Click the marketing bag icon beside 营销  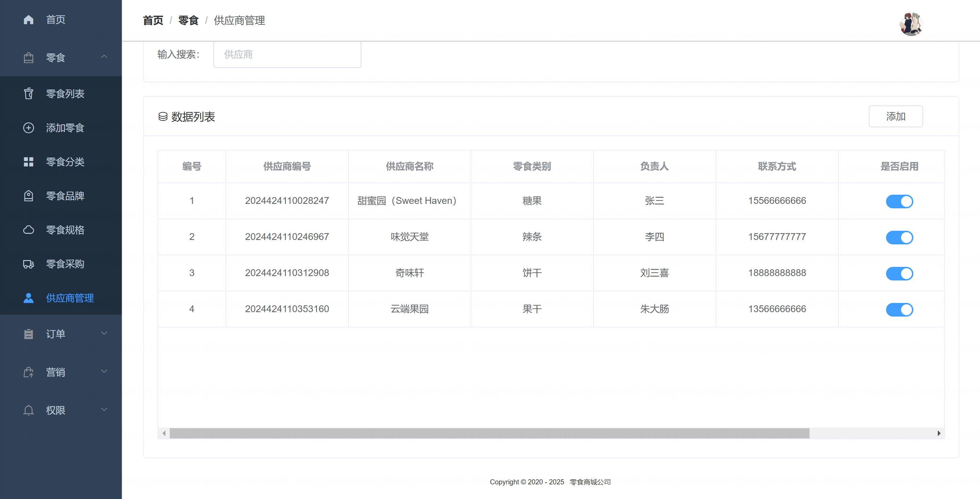[x=29, y=372]
